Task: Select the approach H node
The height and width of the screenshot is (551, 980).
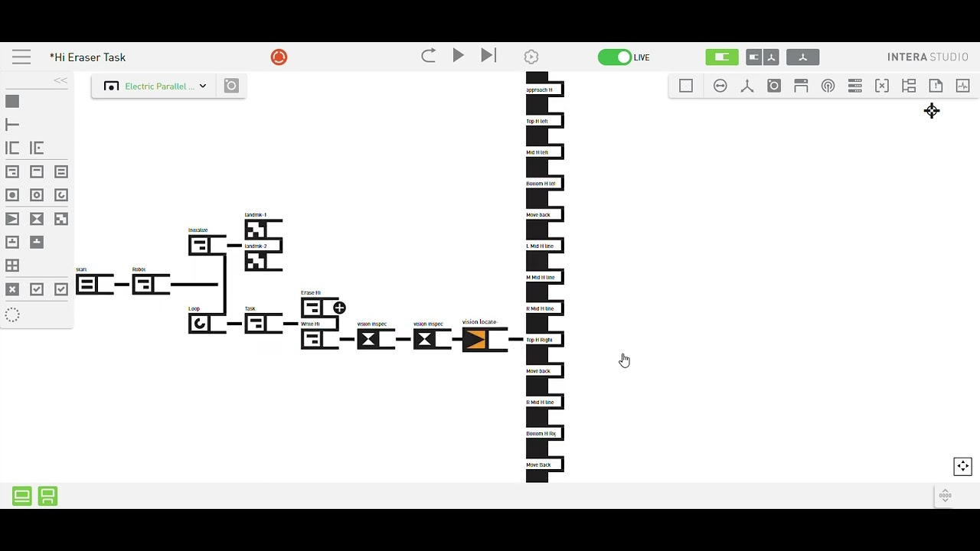Action: pos(545,90)
